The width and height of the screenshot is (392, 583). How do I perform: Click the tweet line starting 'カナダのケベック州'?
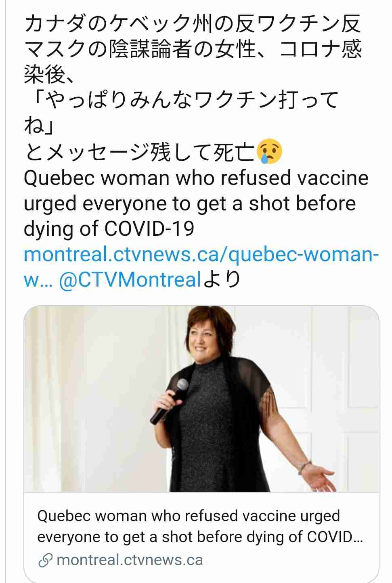(193, 23)
